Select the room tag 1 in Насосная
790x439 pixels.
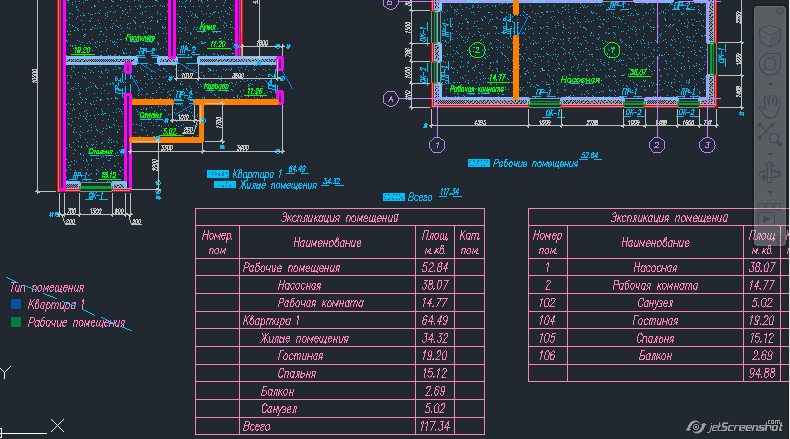[612, 50]
